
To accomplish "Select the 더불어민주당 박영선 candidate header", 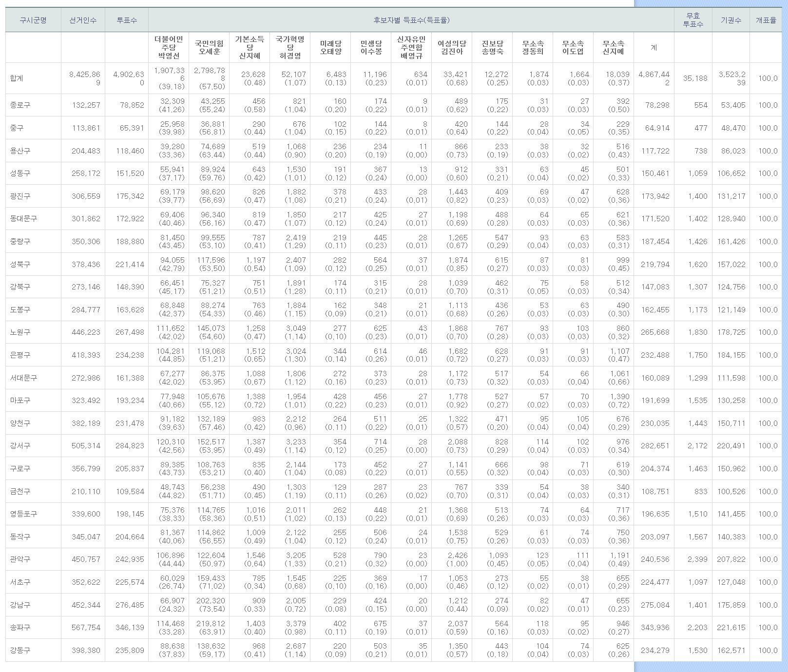I will coord(169,47).
